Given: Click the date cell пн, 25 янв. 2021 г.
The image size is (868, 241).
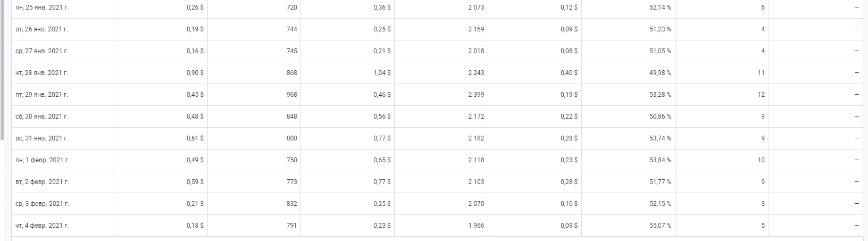Looking at the screenshot, I should [x=41, y=7].
